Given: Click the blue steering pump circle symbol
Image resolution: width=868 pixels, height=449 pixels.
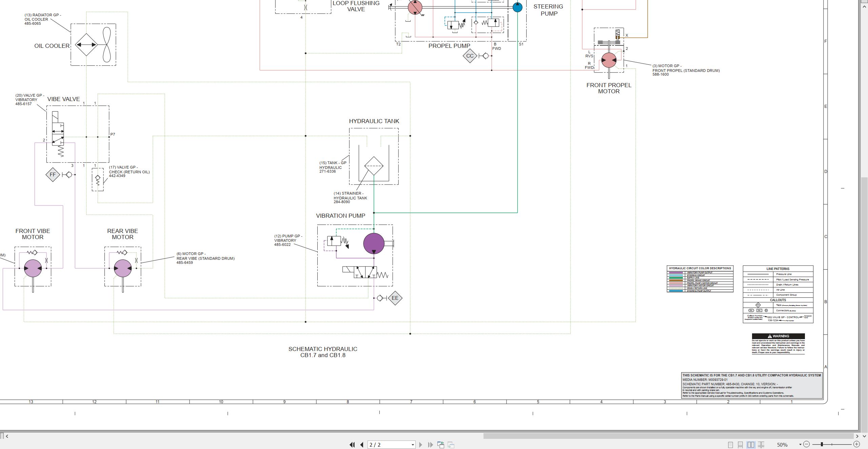Looking at the screenshot, I should click(x=517, y=7).
